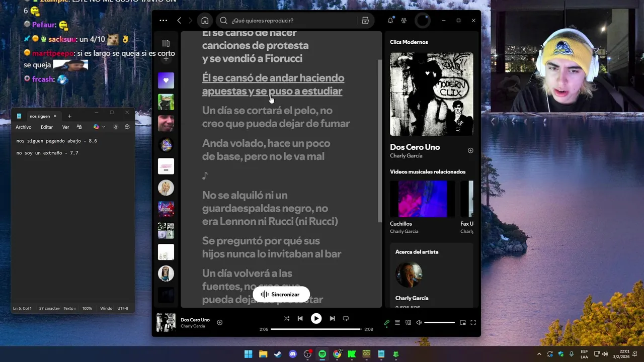Go to the Spotify Home screen

(x=205, y=21)
